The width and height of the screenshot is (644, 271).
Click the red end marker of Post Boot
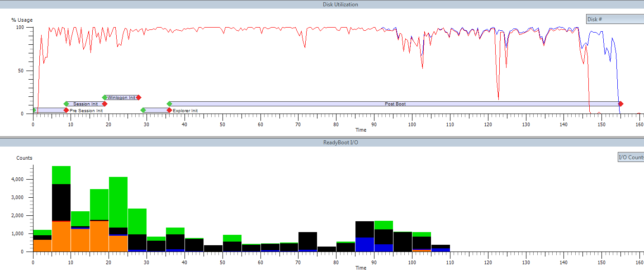tap(621, 104)
